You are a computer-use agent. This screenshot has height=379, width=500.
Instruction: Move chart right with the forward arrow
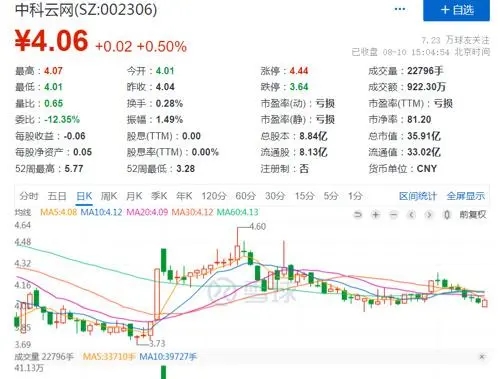click(x=429, y=215)
